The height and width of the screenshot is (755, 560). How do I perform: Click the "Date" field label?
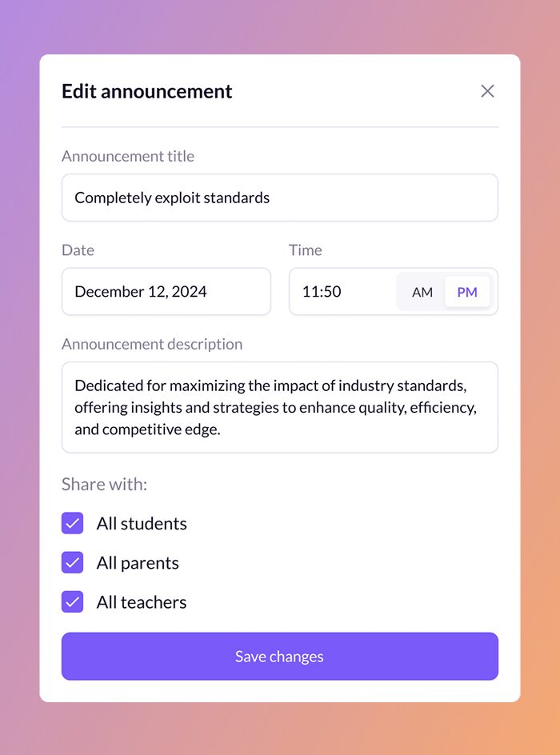[x=78, y=250]
